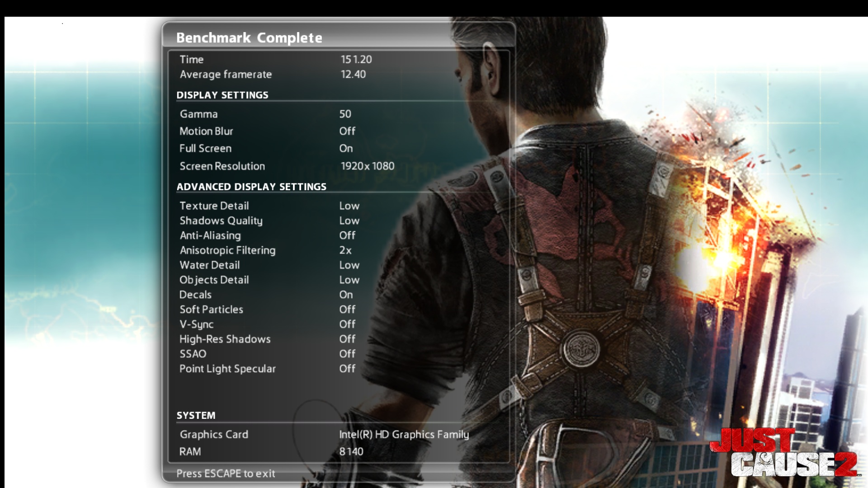This screenshot has height=488, width=868.
Task: Click the 'Shadows Quality' label
Action: [x=221, y=221]
